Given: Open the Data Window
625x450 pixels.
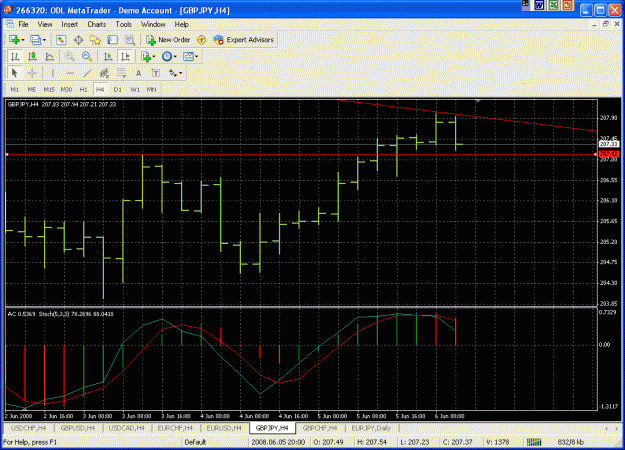Looking at the screenshot, I should (79, 40).
